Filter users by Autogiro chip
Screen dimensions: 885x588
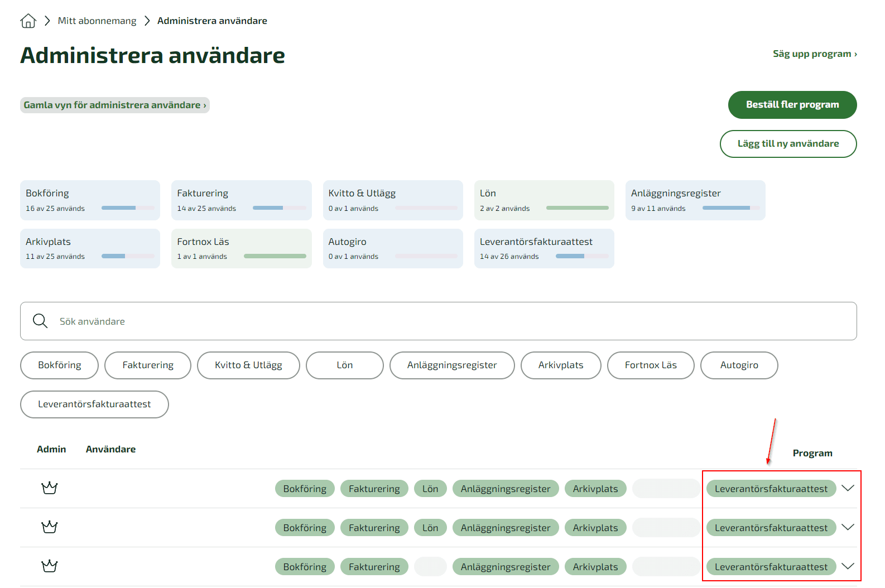tap(739, 365)
